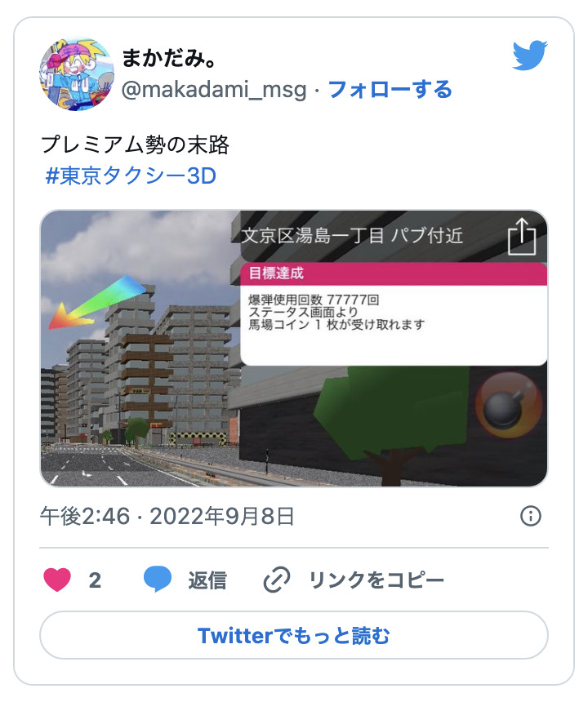Image resolution: width=588 pixels, height=702 pixels.
Task: Click Twitterでもっと読む button
Action: click(x=294, y=635)
